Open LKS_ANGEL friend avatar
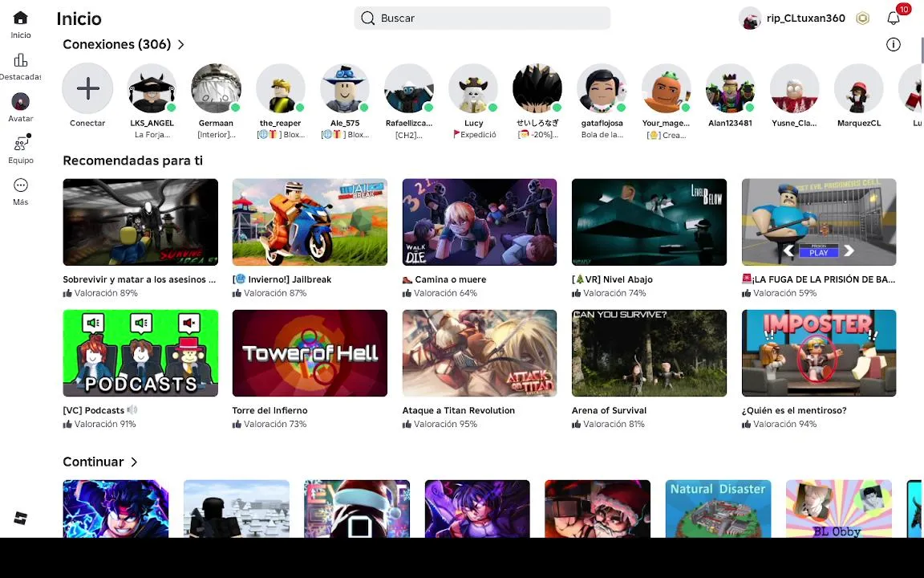This screenshot has height=578, width=924. [152, 88]
